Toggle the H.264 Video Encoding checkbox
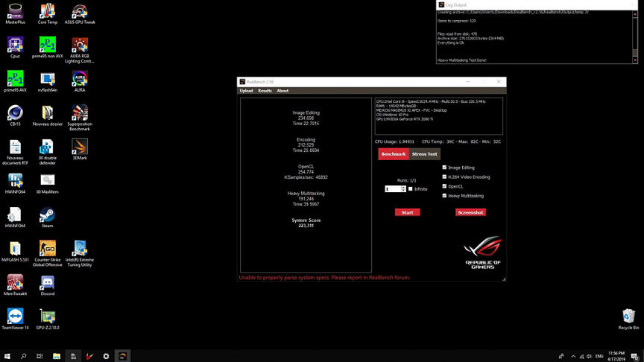644x362 pixels. pos(445,177)
